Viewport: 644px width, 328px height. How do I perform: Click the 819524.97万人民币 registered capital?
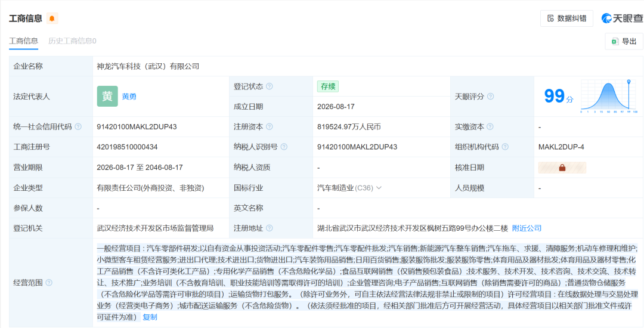(349, 127)
